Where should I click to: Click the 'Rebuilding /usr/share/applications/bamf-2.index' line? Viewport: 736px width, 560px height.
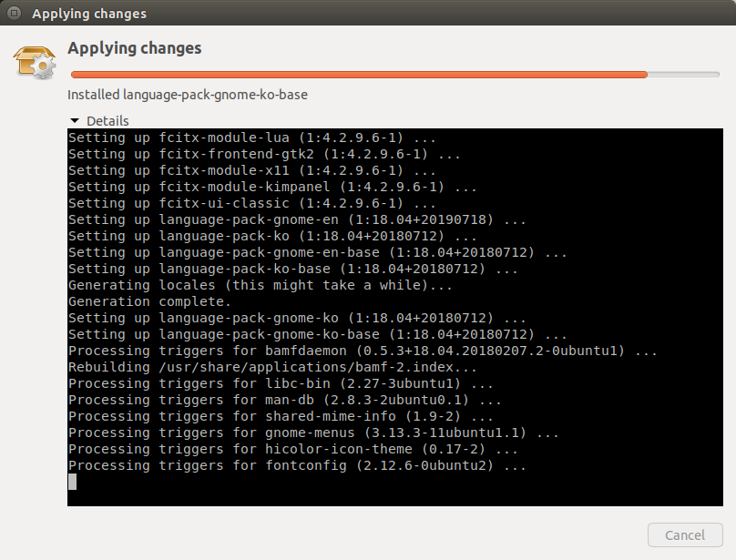point(272,367)
